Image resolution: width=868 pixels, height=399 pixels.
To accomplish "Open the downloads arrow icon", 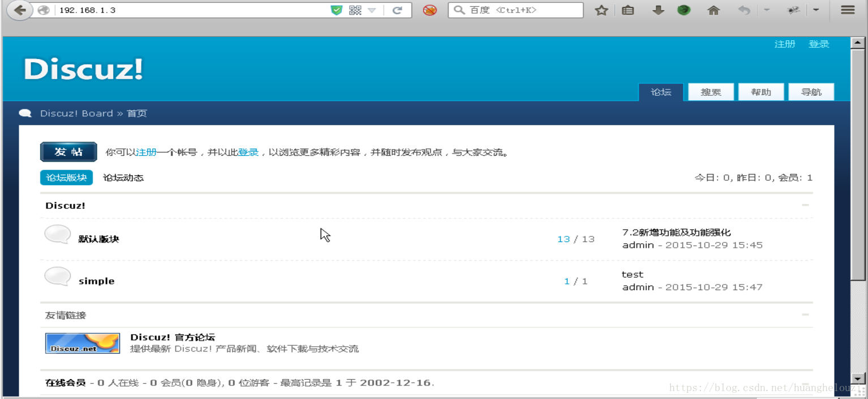I will pyautogui.click(x=658, y=10).
